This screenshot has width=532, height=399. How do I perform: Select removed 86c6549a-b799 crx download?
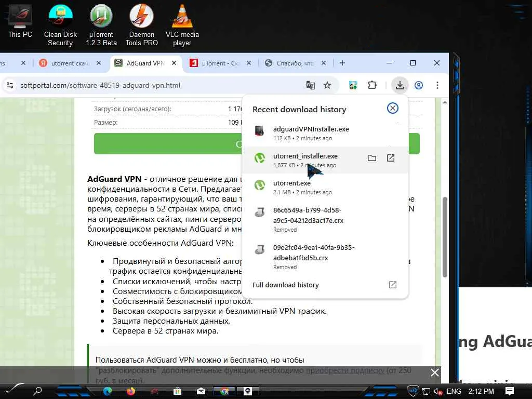click(x=325, y=220)
